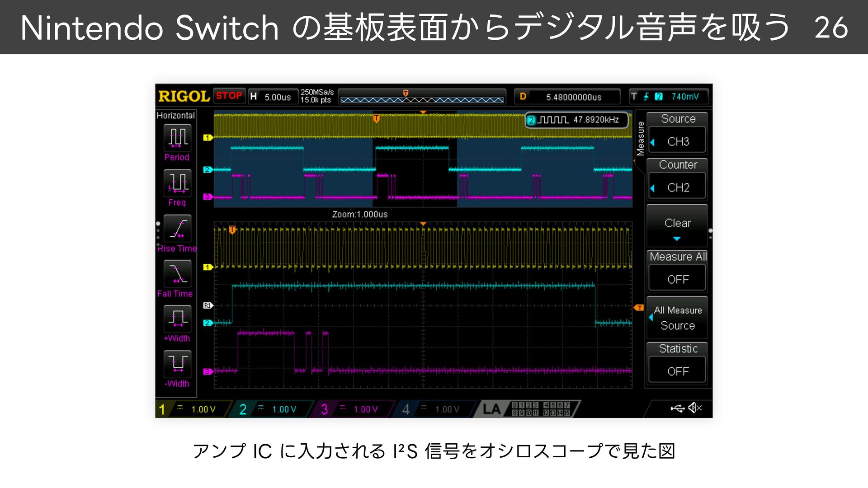
Task: Open the Source CH3 selector
Action: coord(677,141)
